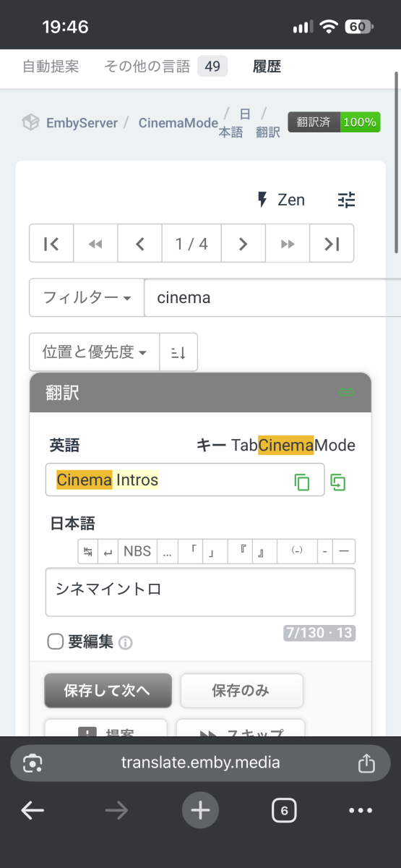The width and height of the screenshot is (401, 868).
Task: Insert a tab character with the tab button
Action: point(88,551)
